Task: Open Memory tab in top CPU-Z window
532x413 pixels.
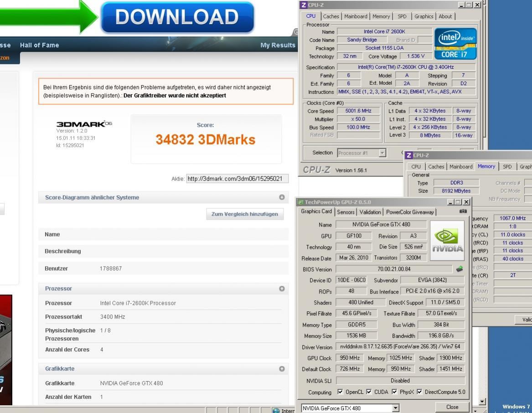Action: [381, 16]
